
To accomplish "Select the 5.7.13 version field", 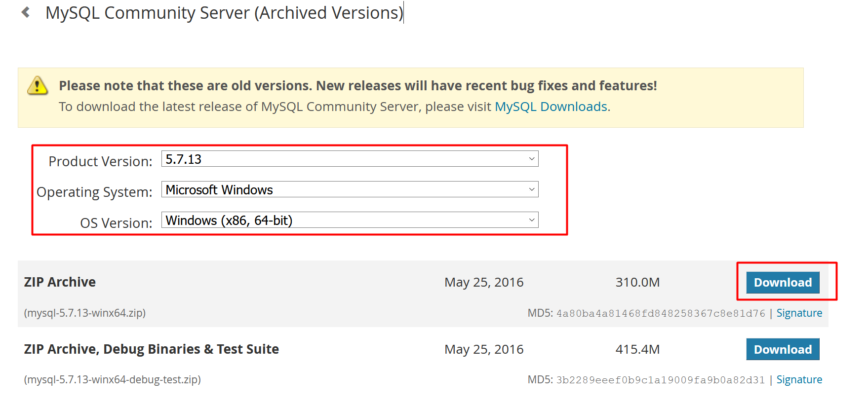I will tap(346, 159).
